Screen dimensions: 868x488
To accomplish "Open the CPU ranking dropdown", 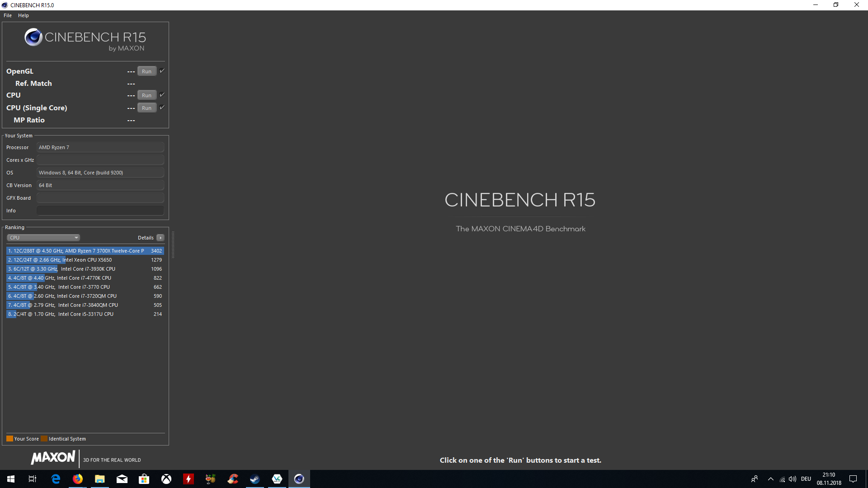I will point(43,238).
